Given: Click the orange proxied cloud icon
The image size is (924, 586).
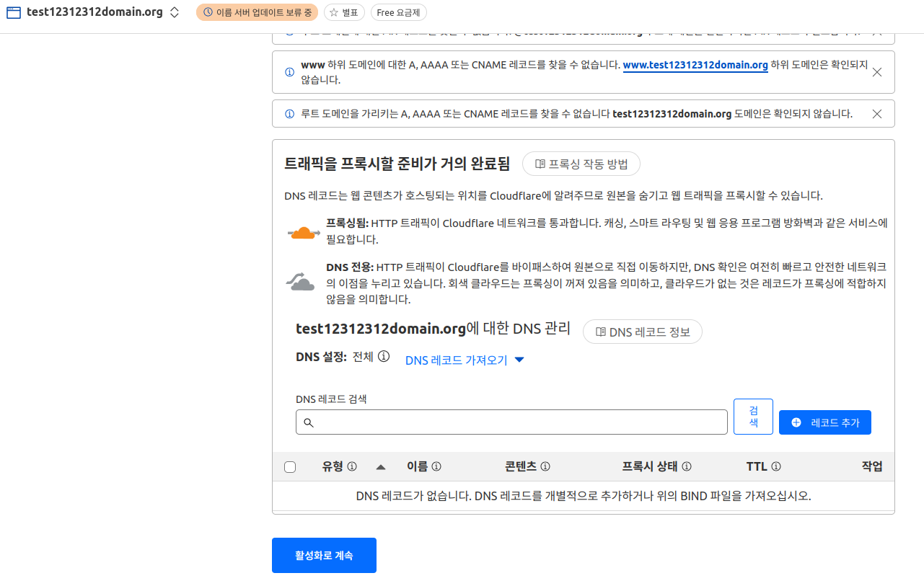Looking at the screenshot, I should click(x=304, y=232).
